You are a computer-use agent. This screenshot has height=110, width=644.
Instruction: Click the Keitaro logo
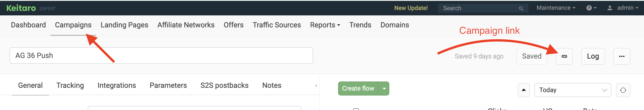(x=21, y=8)
